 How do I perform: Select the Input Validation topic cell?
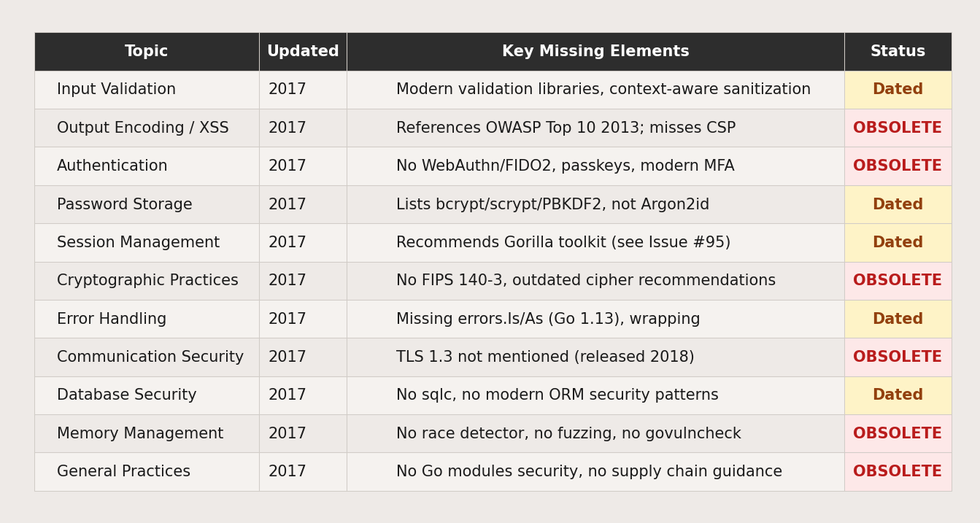coord(116,90)
